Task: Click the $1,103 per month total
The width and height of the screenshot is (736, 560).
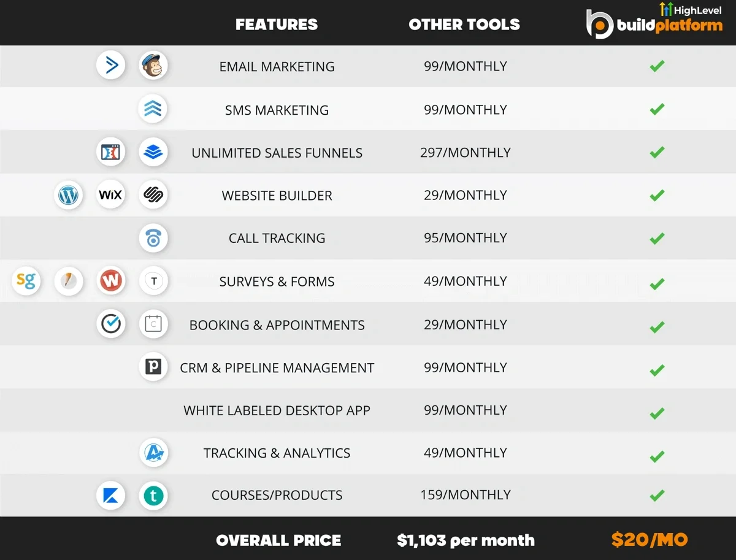Action: coord(466,540)
